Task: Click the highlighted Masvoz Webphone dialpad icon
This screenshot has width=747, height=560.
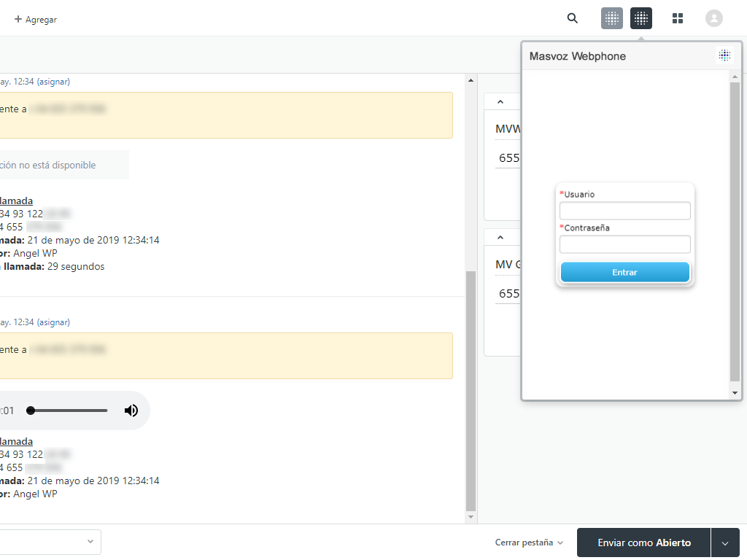Action: (641, 18)
